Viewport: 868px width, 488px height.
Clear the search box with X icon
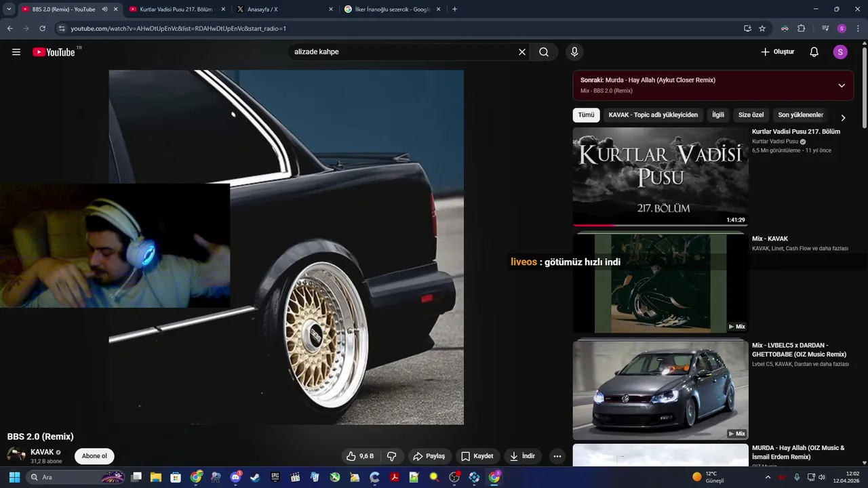click(522, 52)
